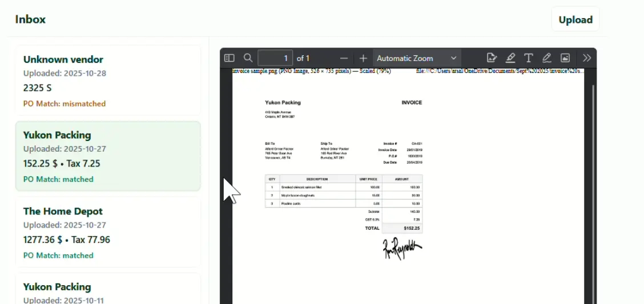
Task: Click the '1277.36 $ • Tax 77.96' amount
Action: click(67, 240)
